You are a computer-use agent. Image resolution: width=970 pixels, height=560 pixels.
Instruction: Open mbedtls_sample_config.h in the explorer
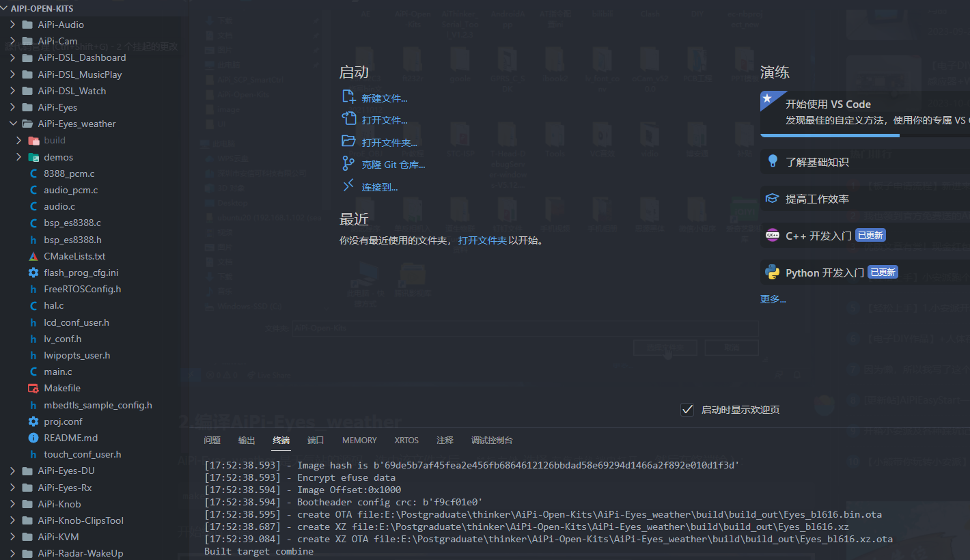pos(98,405)
